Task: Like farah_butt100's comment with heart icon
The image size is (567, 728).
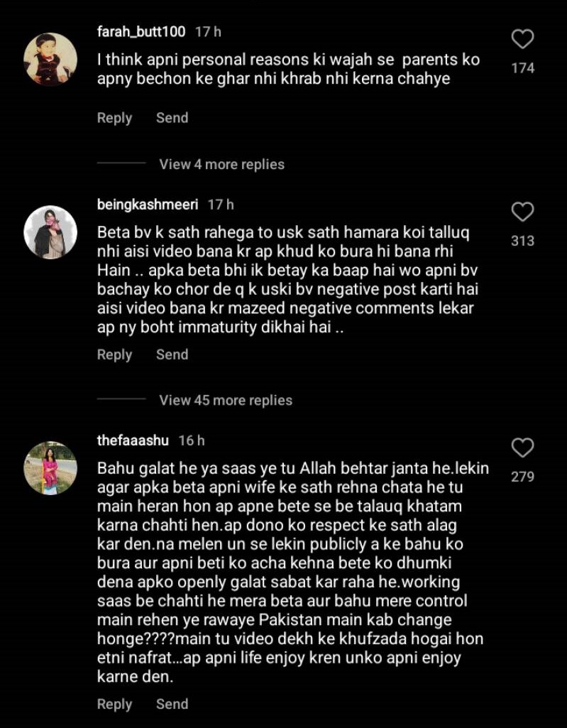Action: click(522, 39)
